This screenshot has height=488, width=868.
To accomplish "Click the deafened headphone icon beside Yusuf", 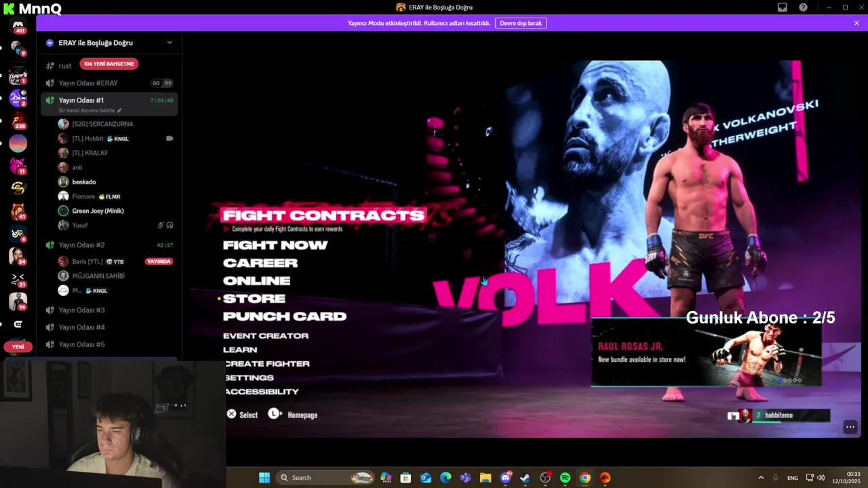I will coord(170,225).
